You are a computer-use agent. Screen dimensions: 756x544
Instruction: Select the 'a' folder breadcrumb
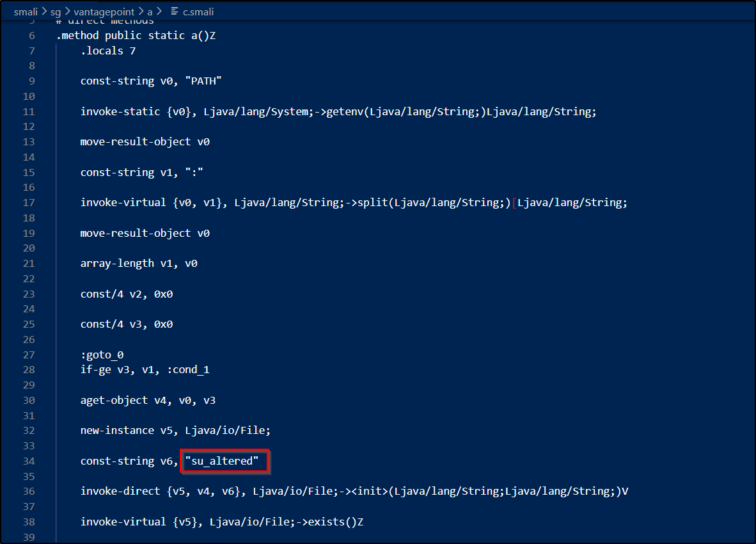coord(150,12)
